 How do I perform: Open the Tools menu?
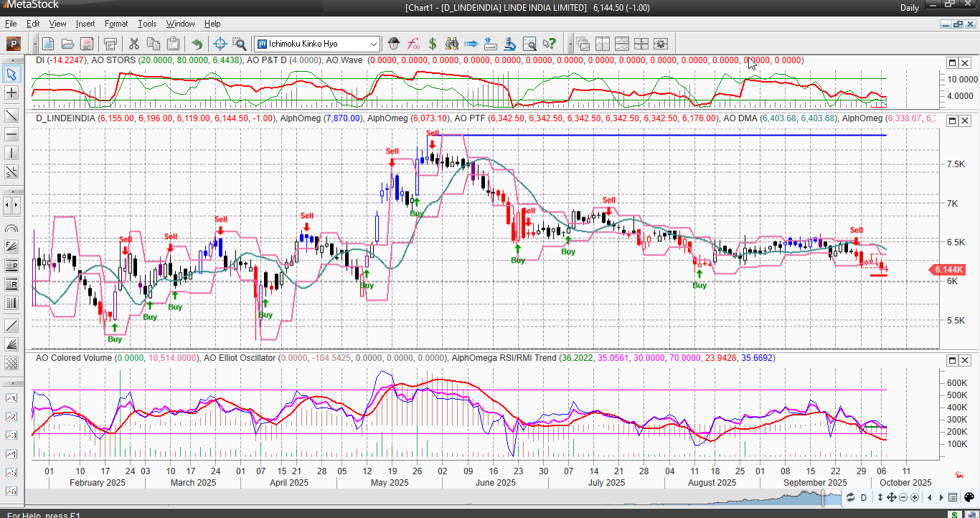pos(147,24)
